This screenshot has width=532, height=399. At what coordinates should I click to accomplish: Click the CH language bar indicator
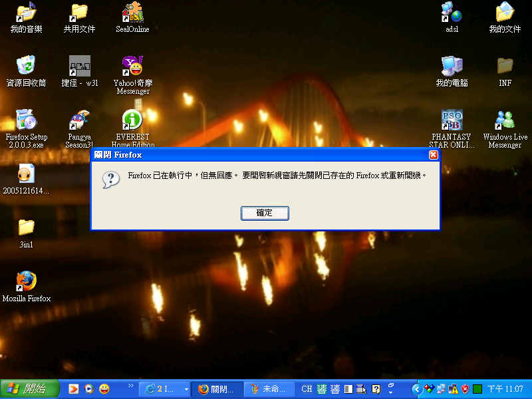[x=307, y=389]
